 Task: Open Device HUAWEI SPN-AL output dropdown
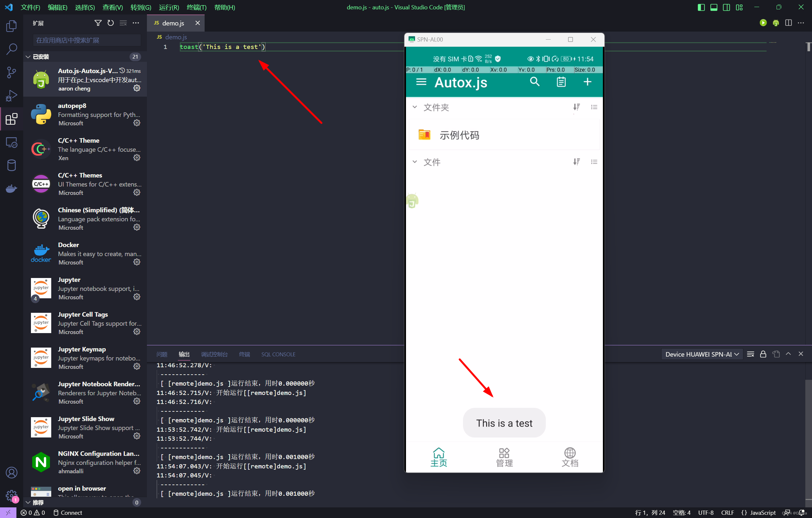pos(702,354)
